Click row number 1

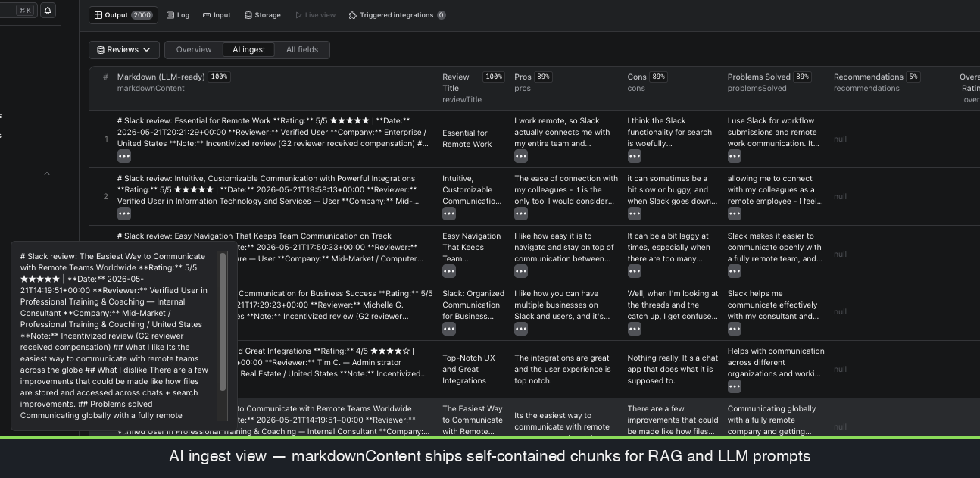tap(106, 139)
